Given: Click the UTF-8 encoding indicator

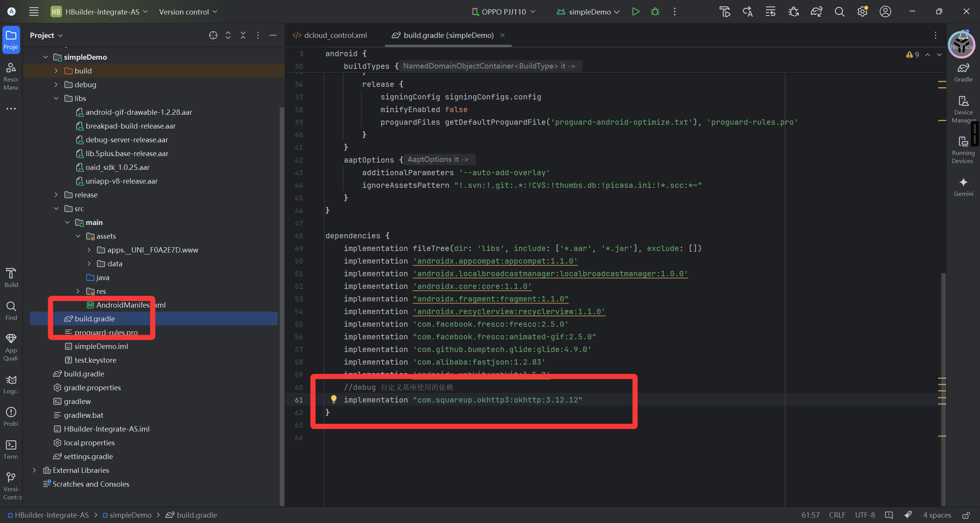Looking at the screenshot, I should (x=865, y=515).
